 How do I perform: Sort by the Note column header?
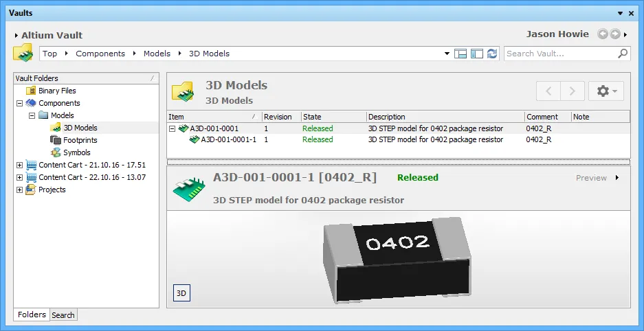click(x=601, y=117)
